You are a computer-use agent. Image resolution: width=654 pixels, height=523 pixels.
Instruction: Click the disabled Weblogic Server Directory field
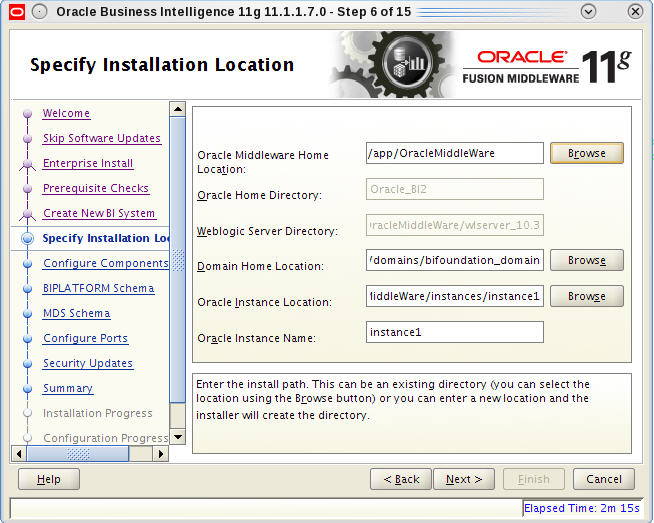coord(455,225)
